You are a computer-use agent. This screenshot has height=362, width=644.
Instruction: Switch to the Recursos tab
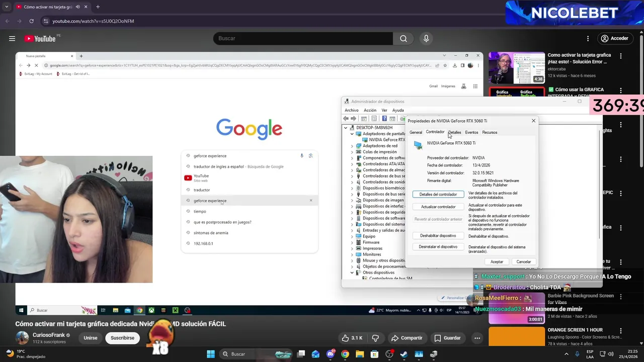pyautogui.click(x=490, y=132)
